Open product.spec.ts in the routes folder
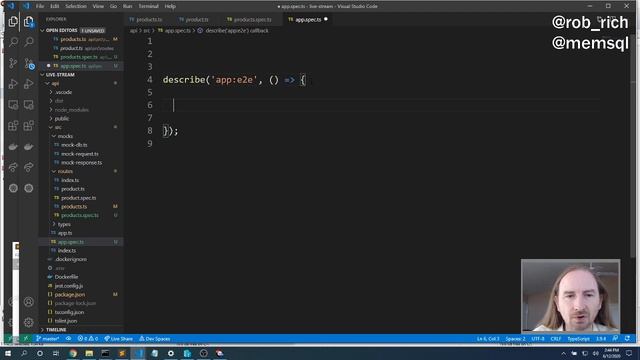The height and width of the screenshot is (360, 640). click(78, 198)
